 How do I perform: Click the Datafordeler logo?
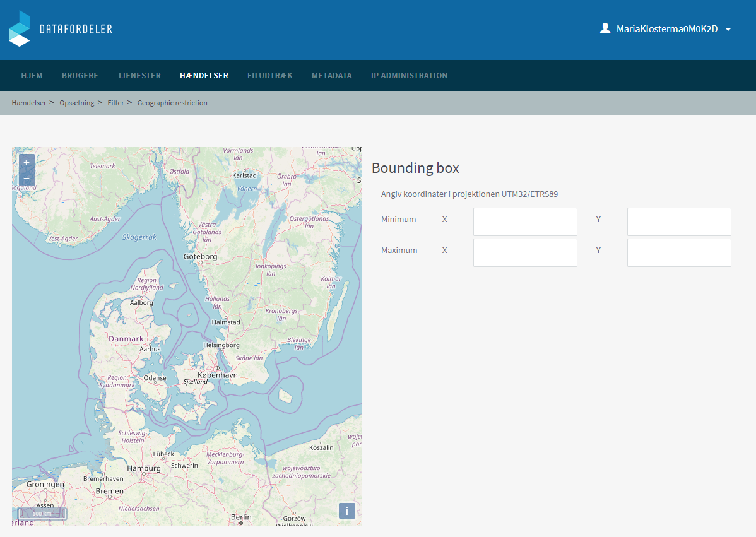pyautogui.click(x=61, y=29)
